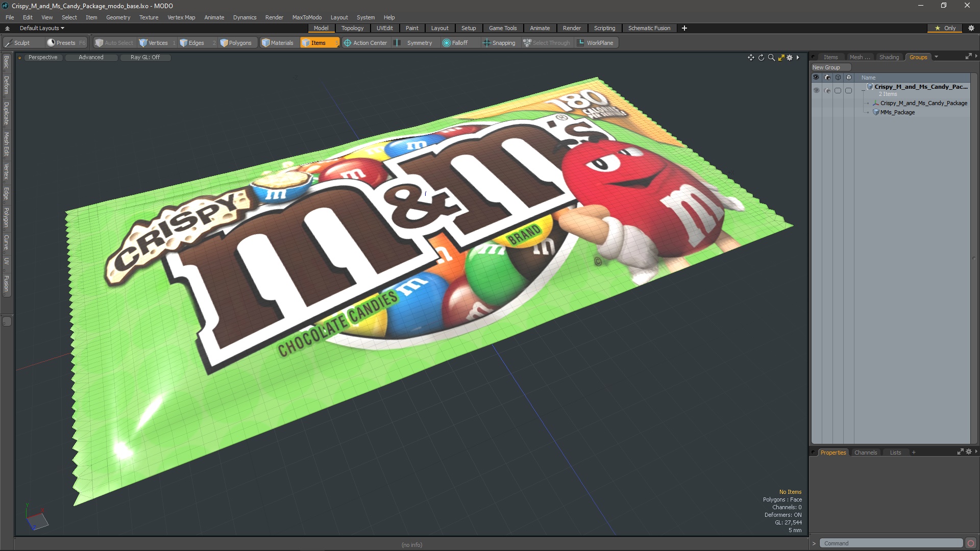Open the Vertex Map menu

[x=181, y=17]
